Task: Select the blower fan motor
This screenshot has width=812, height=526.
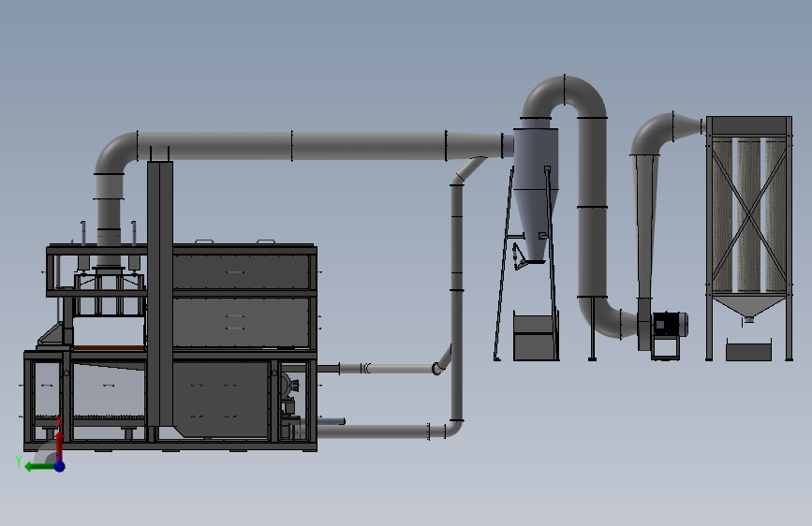Action: click(x=670, y=325)
